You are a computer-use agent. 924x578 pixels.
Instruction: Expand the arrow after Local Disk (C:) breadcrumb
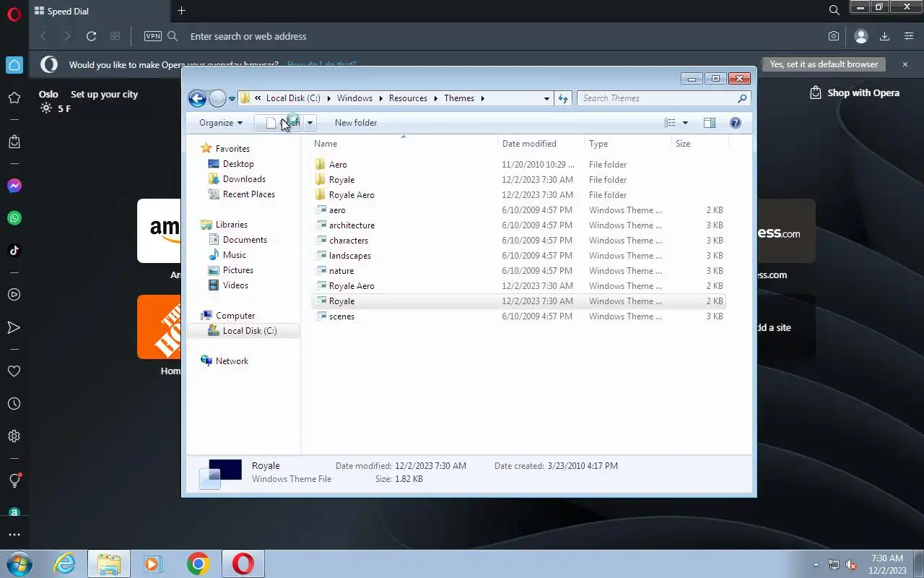click(x=328, y=98)
